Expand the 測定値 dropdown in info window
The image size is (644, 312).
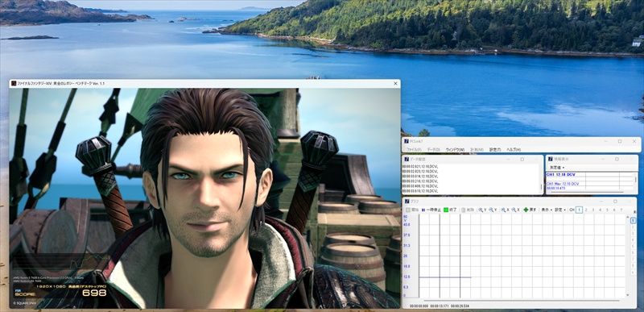pyautogui.click(x=557, y=168)
